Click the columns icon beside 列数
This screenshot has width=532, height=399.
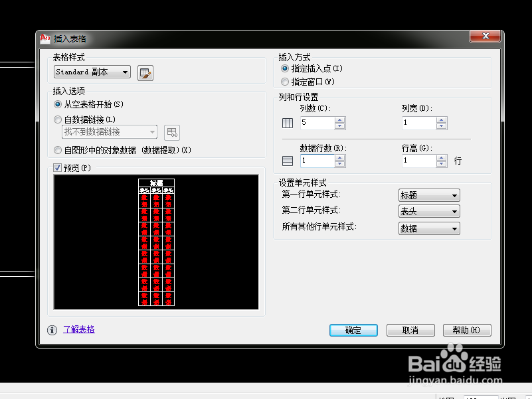click(288, 123)
